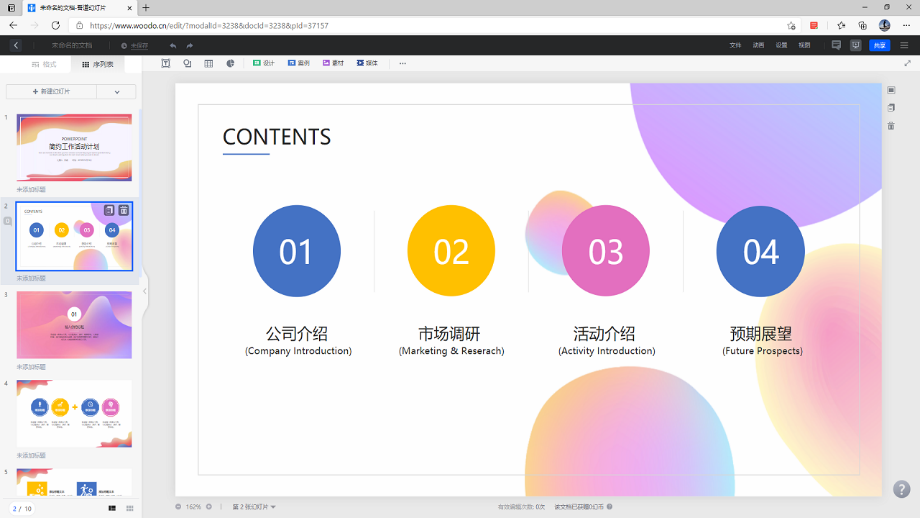Select the shape insert tool
The width and height of the screenshot is (920, 518).
[187, 63]
